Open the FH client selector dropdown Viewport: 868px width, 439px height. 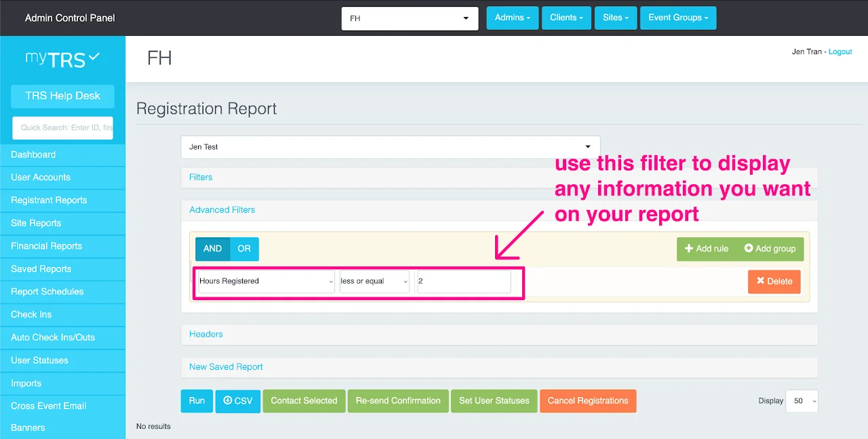[x=410, y=18]
